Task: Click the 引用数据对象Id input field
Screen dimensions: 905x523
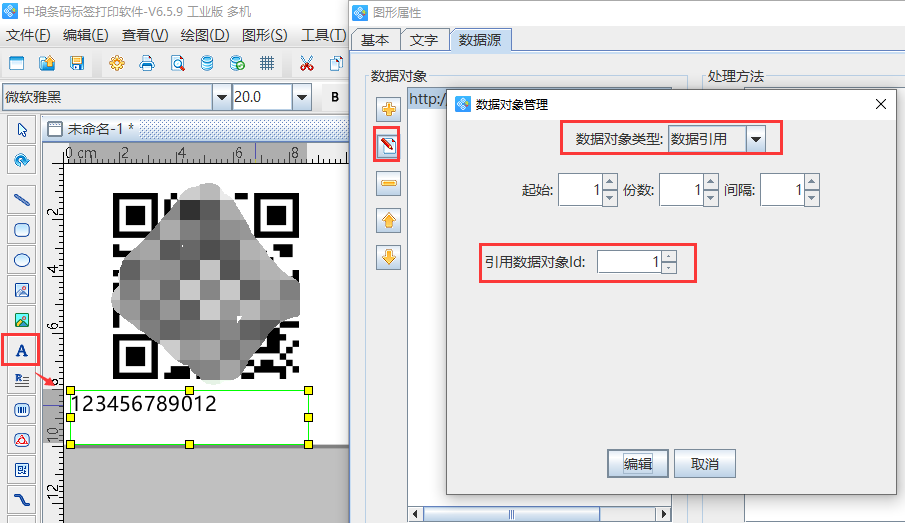Action: (x=630, y=262)
